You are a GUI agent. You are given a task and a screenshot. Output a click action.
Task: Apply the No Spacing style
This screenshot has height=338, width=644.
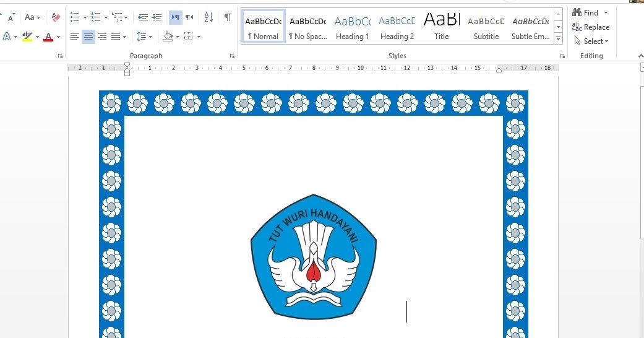pyautogui.click(x=308, y=27)
